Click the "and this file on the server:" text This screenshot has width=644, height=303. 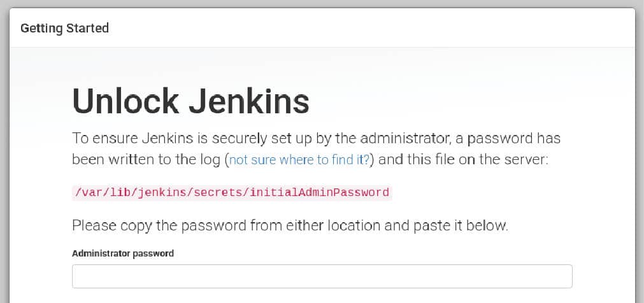[463, 159]
